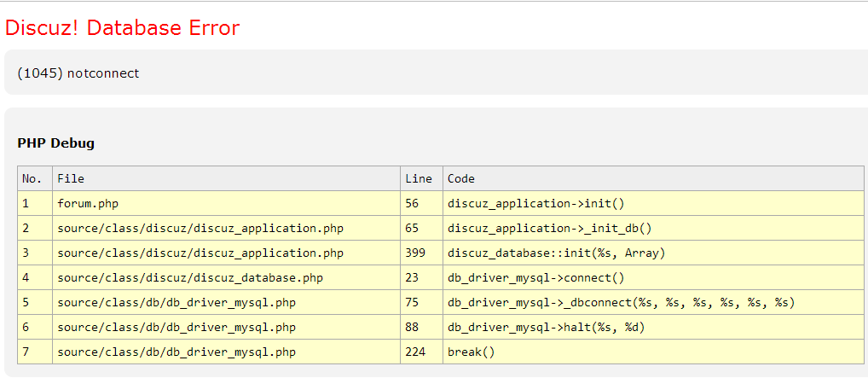Click the "Code" column header
868x378 pixels.
point(461,178)
